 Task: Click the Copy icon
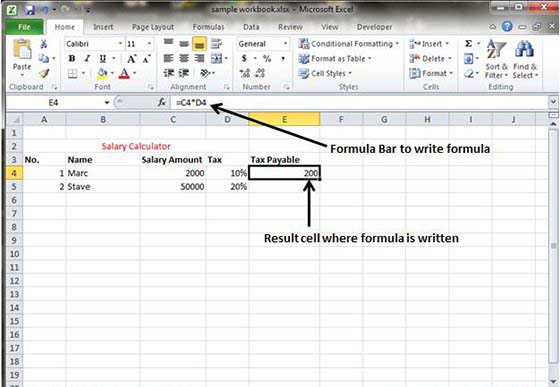point(44,58)
